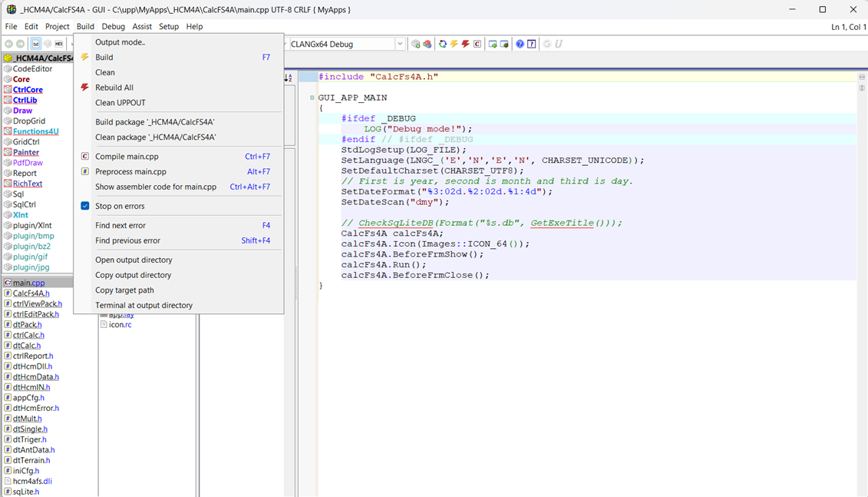Select the CtrlLib package in list

click(25, 100)
